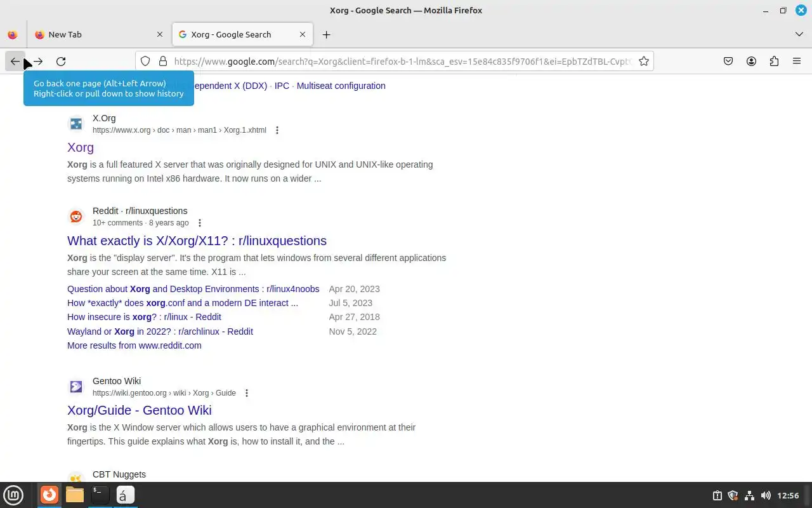812x508 pixels.
Task: Open the volume tray icon
Action: 766,496
